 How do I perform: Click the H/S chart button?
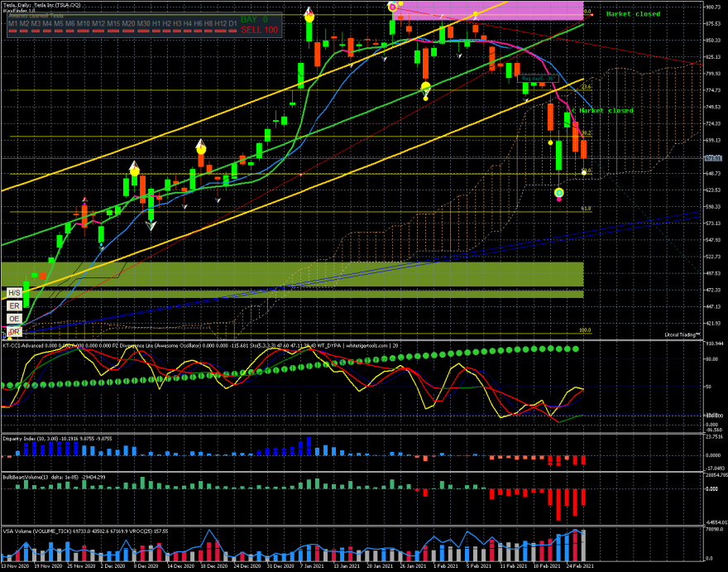[14, 293]
